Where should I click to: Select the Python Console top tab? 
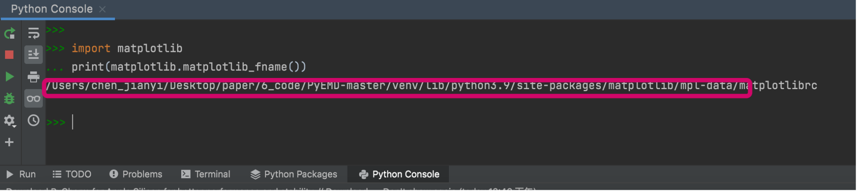[52, 9]
